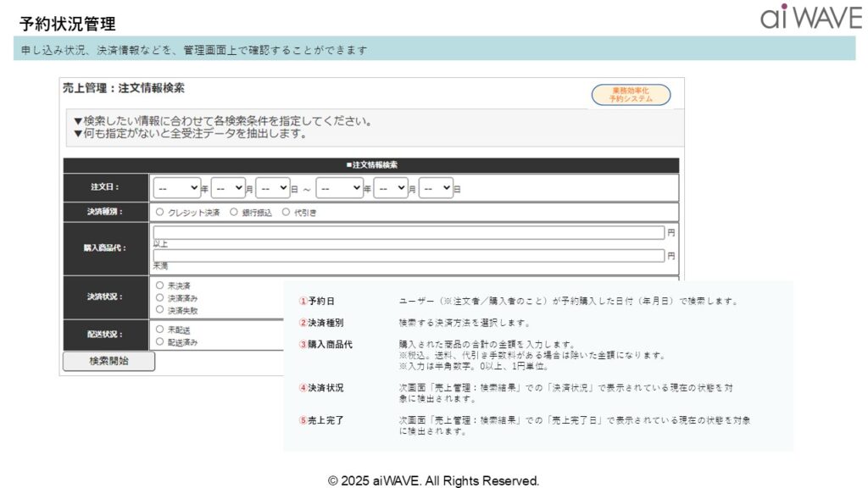
Task: Open the start year dropdown for 注文日
Action: tap(176, 188)
